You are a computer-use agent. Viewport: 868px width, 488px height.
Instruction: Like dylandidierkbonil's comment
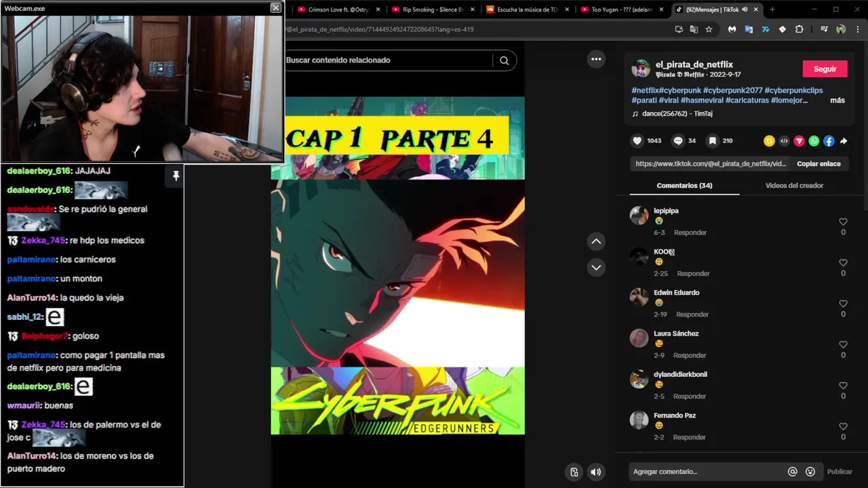tap(843, 385)
